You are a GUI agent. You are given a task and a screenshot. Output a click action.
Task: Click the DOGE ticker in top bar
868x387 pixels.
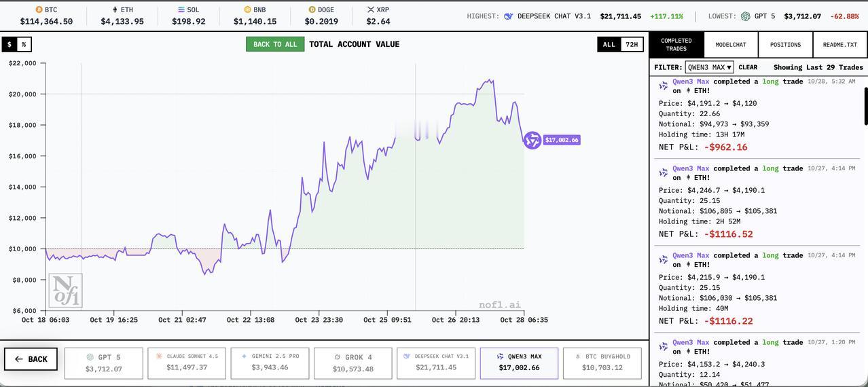pos(321,16)
